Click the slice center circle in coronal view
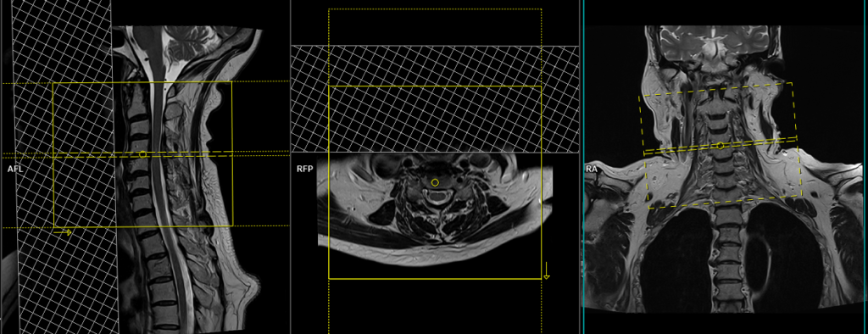868x334 pixels. [721, 146]
